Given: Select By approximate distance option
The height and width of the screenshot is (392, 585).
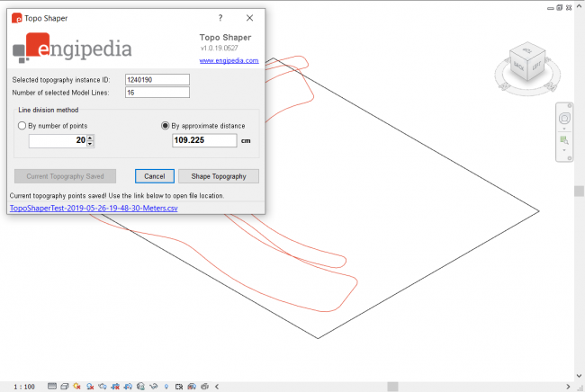Looking at the screenshot, I should tap(165, 126).
